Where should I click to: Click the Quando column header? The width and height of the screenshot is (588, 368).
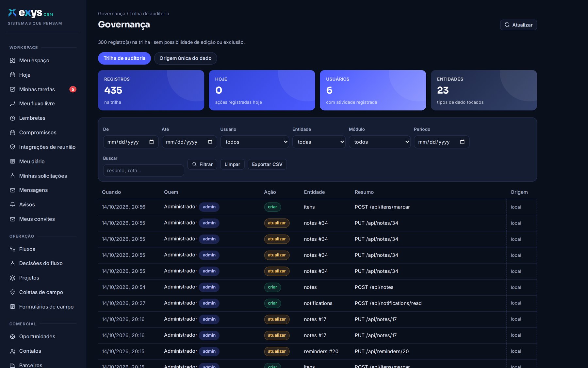(x=111, y=192)
